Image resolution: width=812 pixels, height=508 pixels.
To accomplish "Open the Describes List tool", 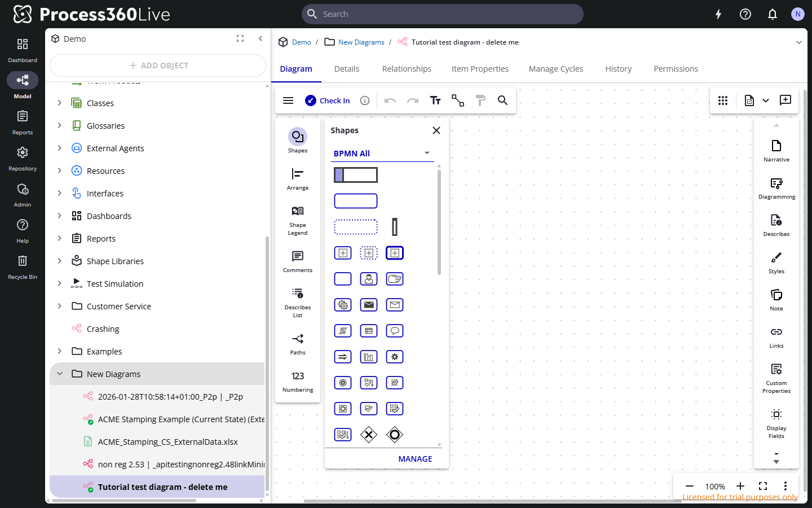I will (x=298, y=303).
